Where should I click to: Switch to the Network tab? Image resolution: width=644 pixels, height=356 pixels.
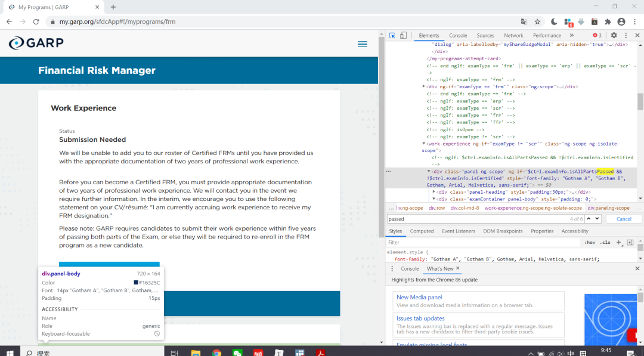coord(513,36)
